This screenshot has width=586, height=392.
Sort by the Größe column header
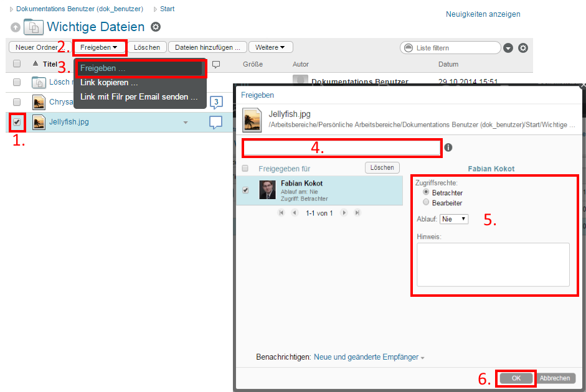[x=253, y=64]
